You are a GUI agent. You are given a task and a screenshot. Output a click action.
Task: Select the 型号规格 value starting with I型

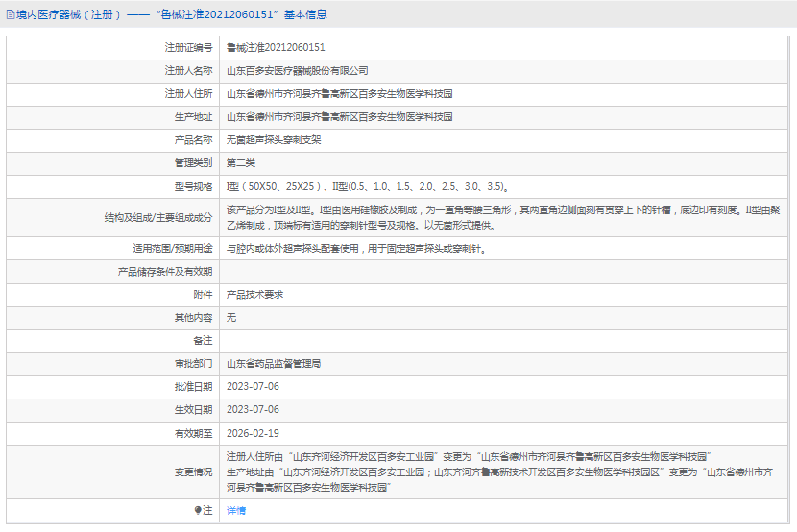point(368,186)
